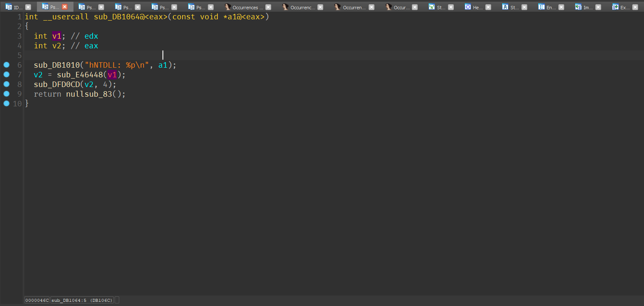Click the Exports tab icon
The height and width of the screenshot is (306, 644).
coord(615,7)
